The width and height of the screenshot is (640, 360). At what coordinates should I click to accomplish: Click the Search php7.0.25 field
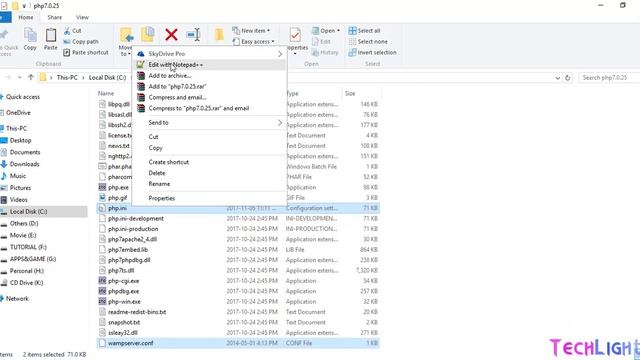click(609, 78)
